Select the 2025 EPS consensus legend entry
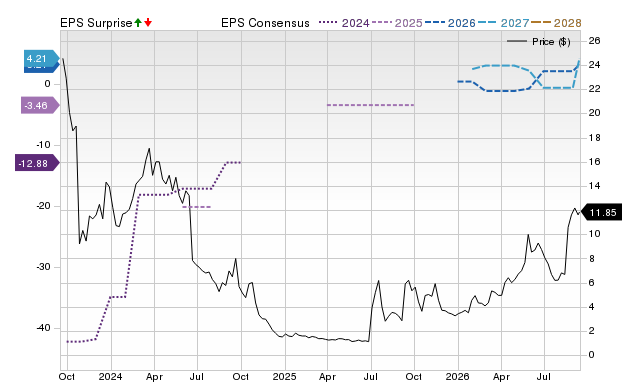Image resolution: width=640 pixels, height=382 pixels. (397, 23)
